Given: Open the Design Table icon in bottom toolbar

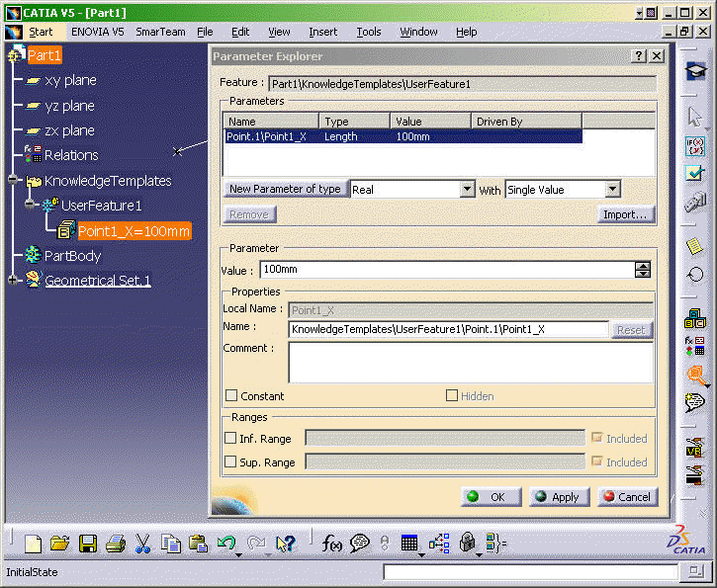Looking at the screenshot, I should click(408, 543).
